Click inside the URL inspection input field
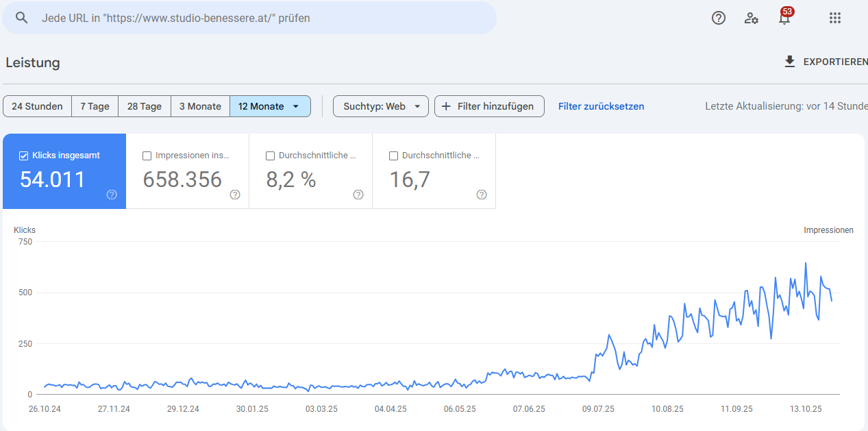The image size is (868, 431). point(274,18)
